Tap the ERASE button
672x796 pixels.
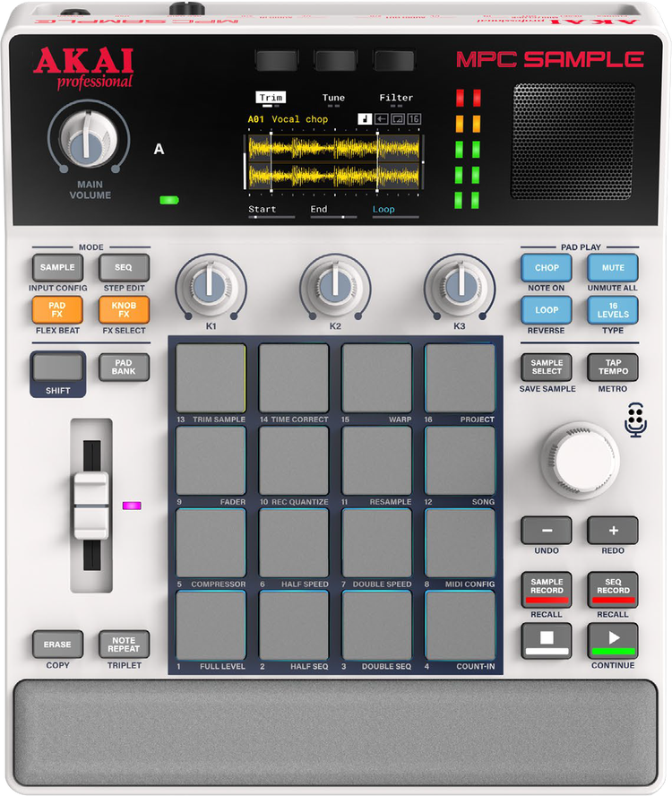[x=57, y=645]
